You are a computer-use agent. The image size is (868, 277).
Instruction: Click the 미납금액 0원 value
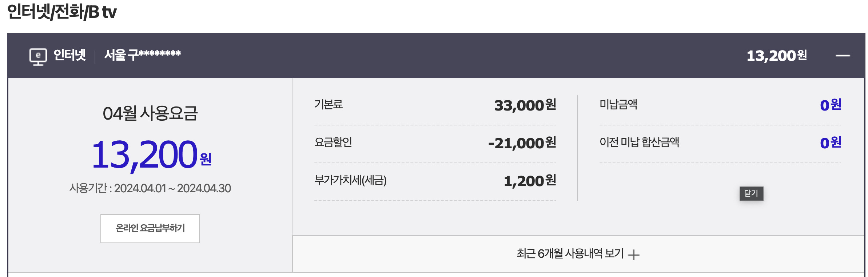(831, 105)
